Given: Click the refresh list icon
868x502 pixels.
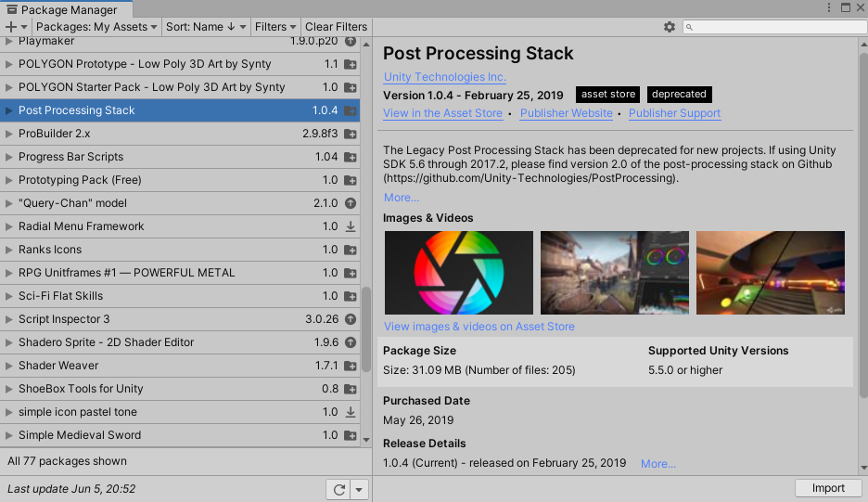Looking at the screenshot, I should [338, 489].
